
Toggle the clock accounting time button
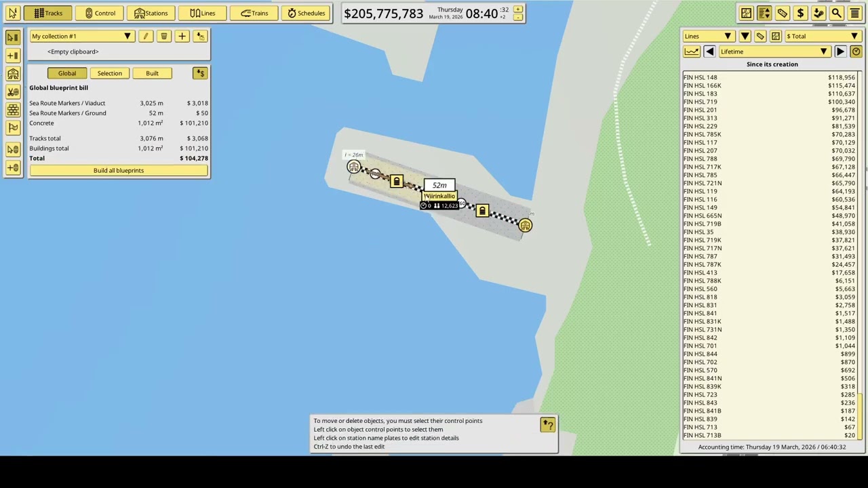(856, 52)
